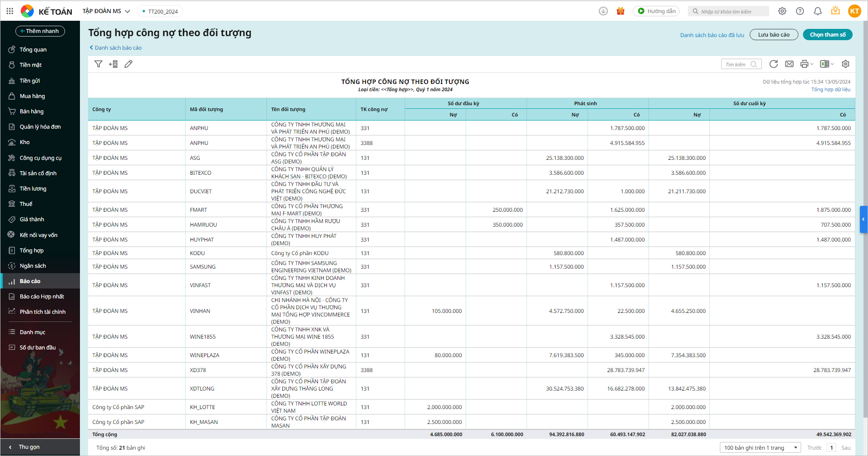Send the report by email icon
This screenshot has width=868, height=456.
[789, 64]
